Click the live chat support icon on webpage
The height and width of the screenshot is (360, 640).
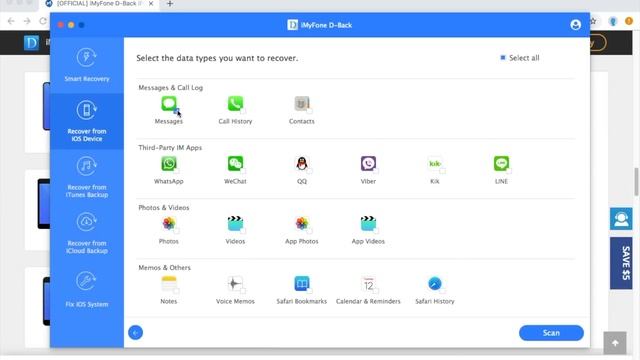[x=621, y=219]
